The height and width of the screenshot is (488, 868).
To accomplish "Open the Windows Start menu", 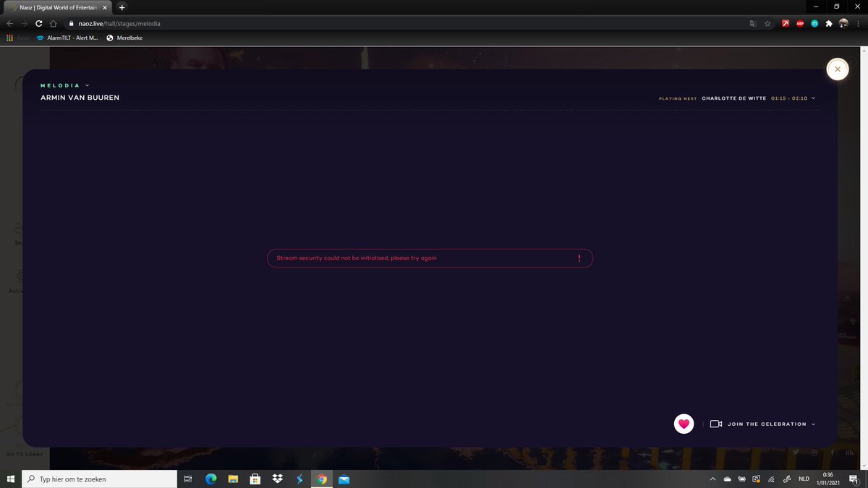I will click(x=11, y=479).
